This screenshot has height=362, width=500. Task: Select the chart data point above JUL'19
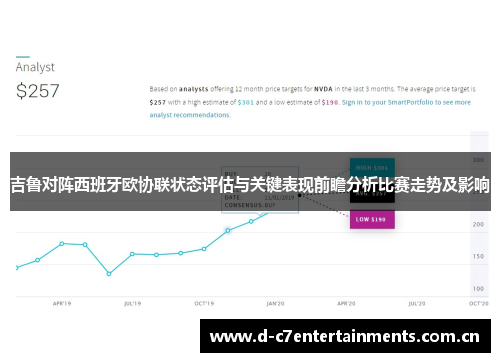pyautogui.click(x=132, y=254)
